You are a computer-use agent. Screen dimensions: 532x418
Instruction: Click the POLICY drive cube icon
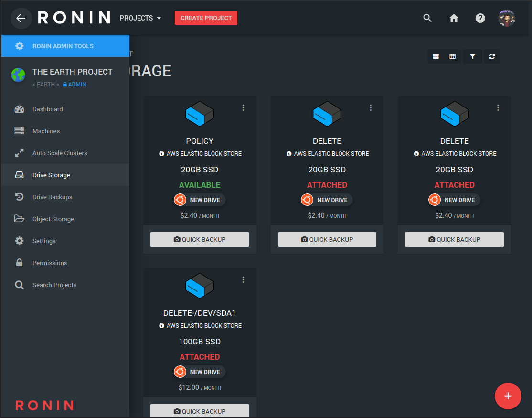pyautogui.click(x=200, y=114)
